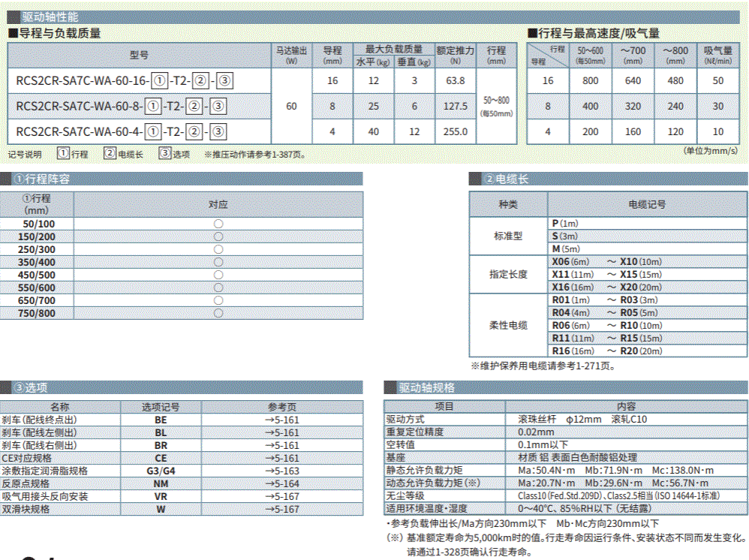Click model RCS2CR-SA7C-WA-60-16 row text

coord(124,81)
